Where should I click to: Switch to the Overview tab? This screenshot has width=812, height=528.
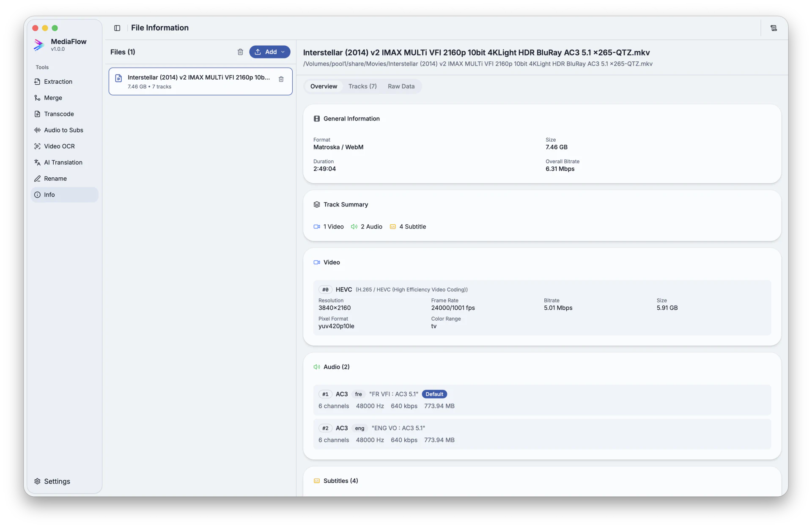click(324, 86)
